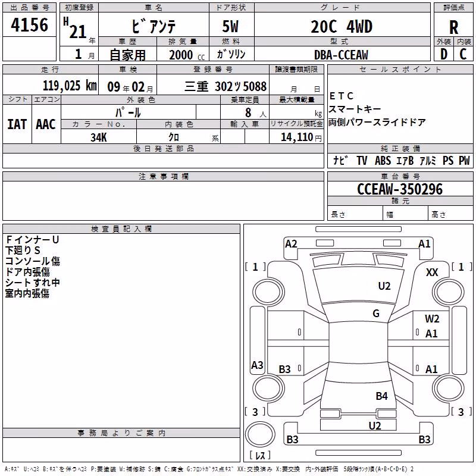Click the spare tire circle icon
Viewport: 476px width, 476px height.
(260, 434)
